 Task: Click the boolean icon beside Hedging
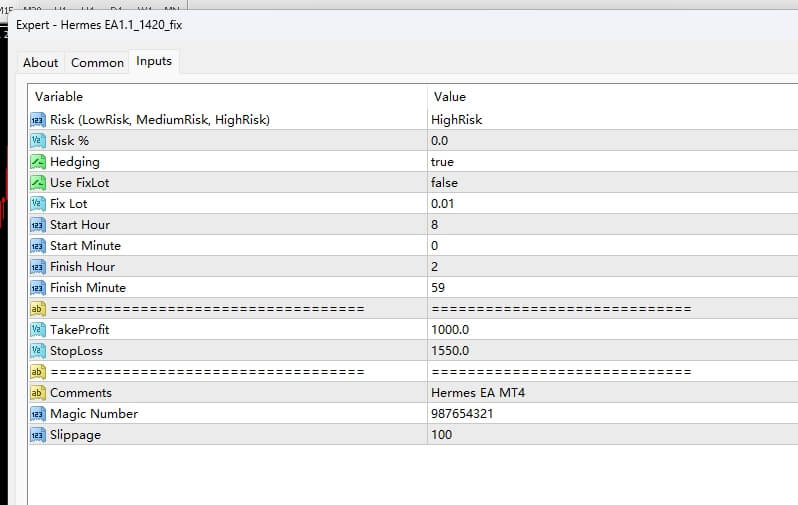(38, 162)
